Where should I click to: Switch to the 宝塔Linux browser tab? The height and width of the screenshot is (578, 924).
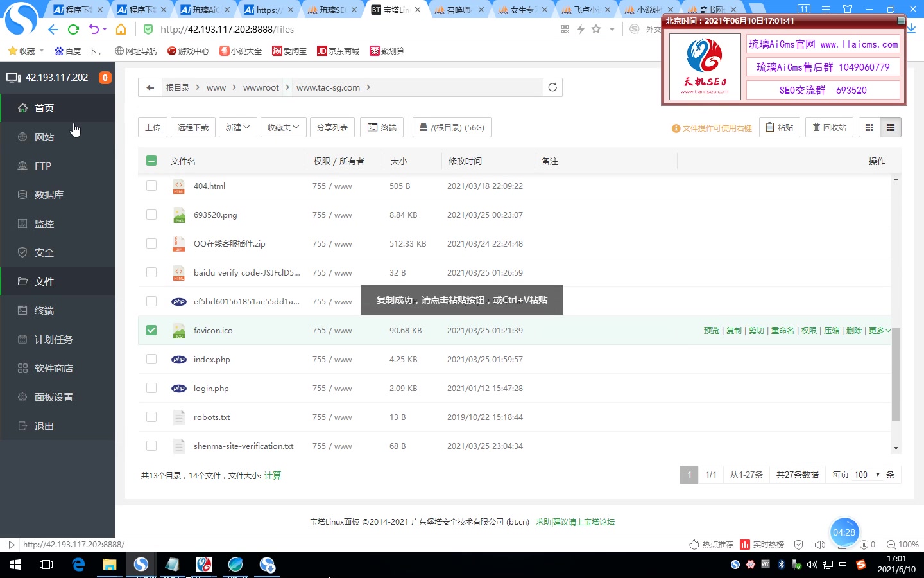tap(396, 10)
